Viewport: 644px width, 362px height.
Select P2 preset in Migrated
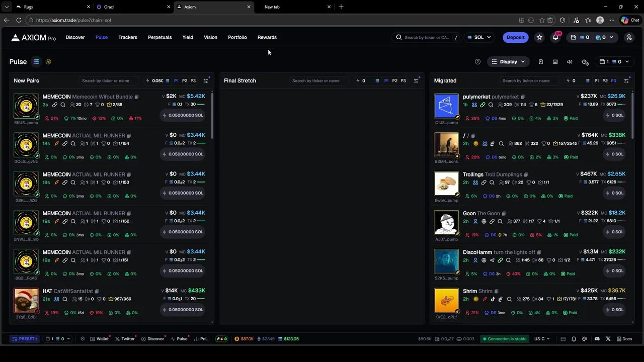point(605,80)
